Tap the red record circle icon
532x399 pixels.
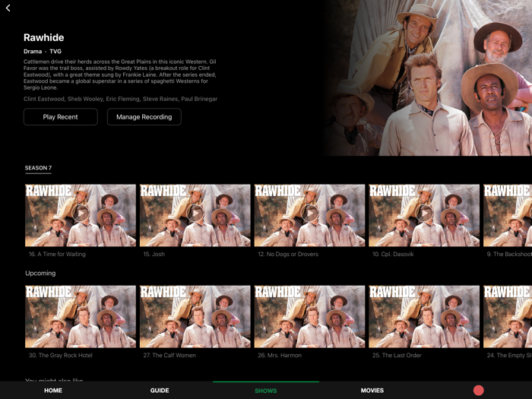coord(478,390)
